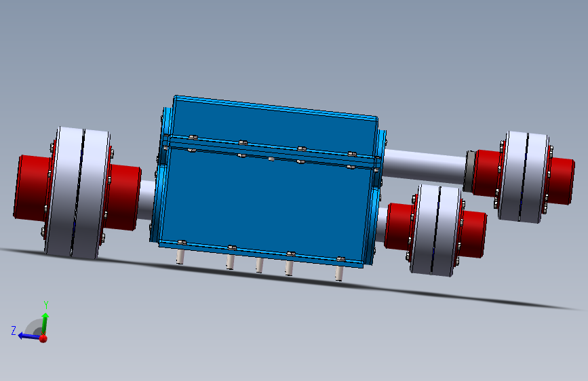Click the blue Z axis arrow of triad
Viewport: 588px width, 381px height.
pos(29,336)
